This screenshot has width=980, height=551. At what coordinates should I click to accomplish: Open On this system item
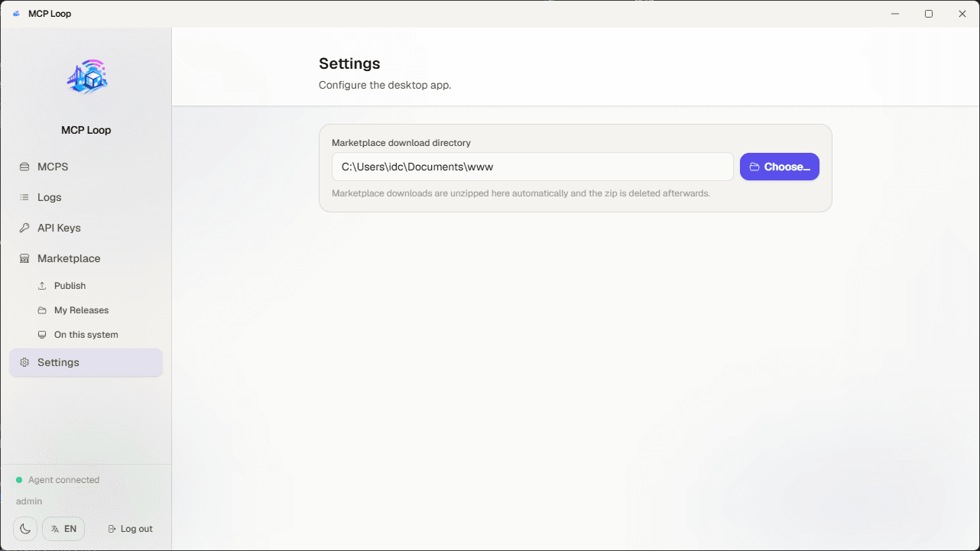[x=95, y=335]
